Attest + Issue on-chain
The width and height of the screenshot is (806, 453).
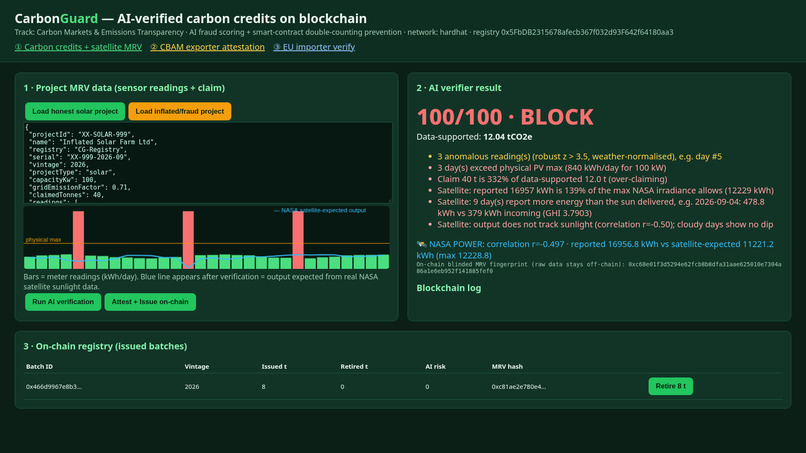150,302
